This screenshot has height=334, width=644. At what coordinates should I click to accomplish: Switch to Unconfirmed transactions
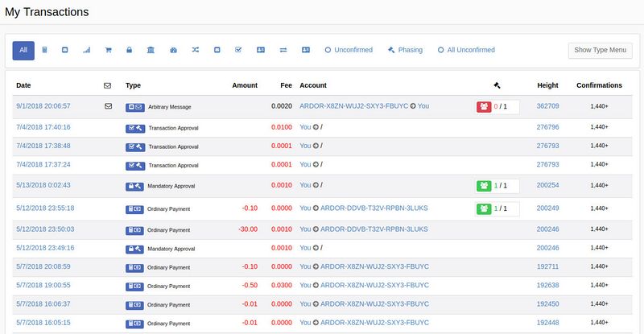tap(349, 50)
